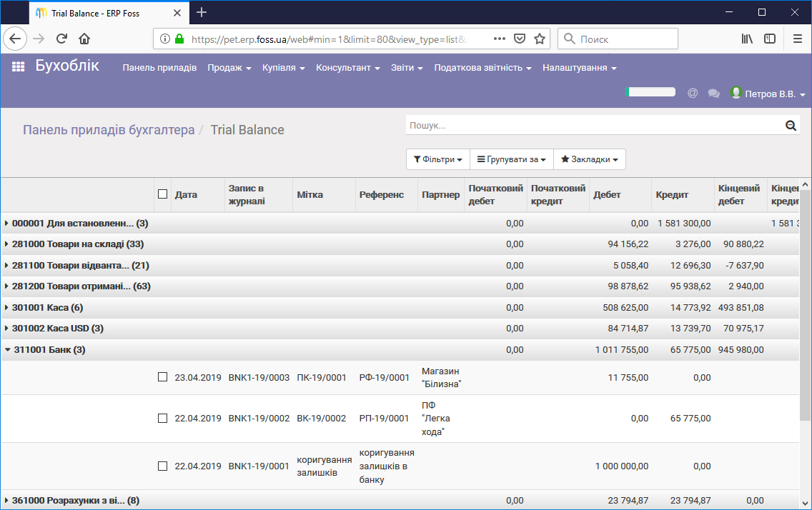This screenshot has height=510, width=812.
Task: Open the Firefox hamburger menu
Action: (798, 39)
